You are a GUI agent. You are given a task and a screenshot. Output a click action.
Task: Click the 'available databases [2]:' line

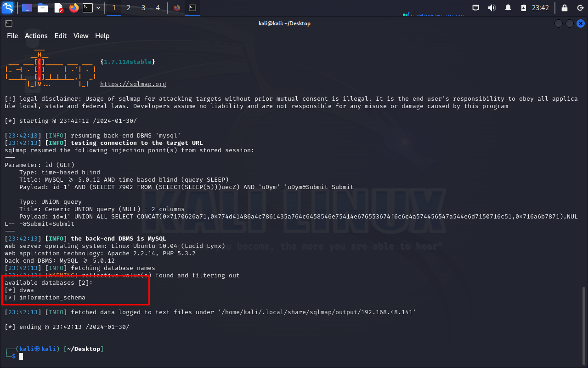click(x=49, y=283)
